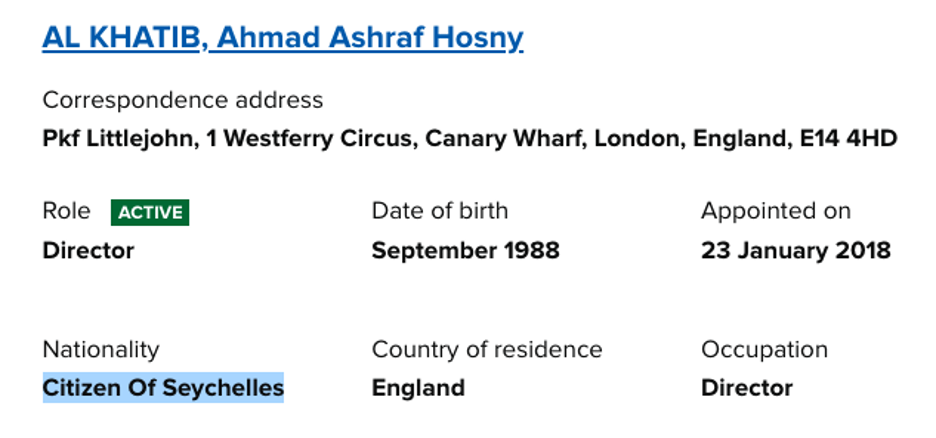Select Director value under Role
This screenshot has height=438, width=936.
click(x=88, y=250)
